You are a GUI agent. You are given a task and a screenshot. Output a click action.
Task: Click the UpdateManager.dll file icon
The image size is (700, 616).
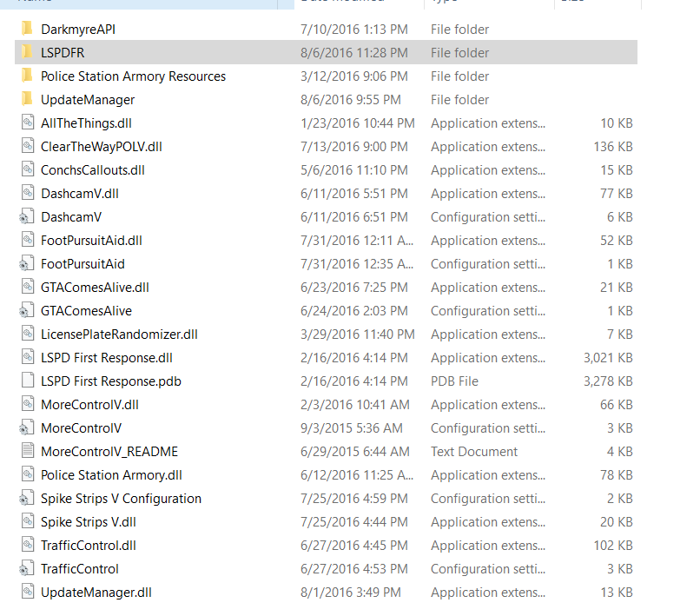click(x=28, y=592)
